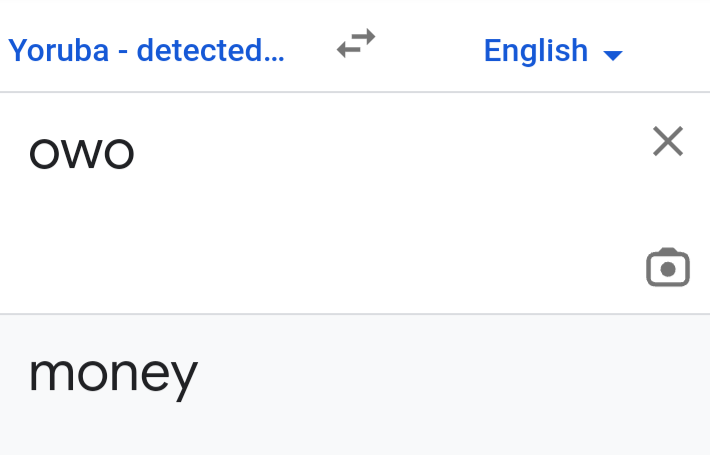Open camera translation
Image resolution: width=710 pixels, height=455 pixels.
click(x=667, y=267)
